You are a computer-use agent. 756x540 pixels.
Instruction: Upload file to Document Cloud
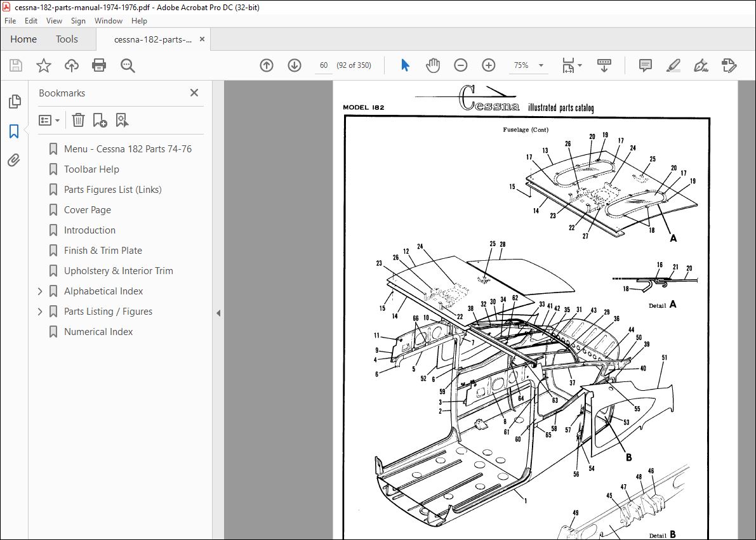[x=71, y=65]
